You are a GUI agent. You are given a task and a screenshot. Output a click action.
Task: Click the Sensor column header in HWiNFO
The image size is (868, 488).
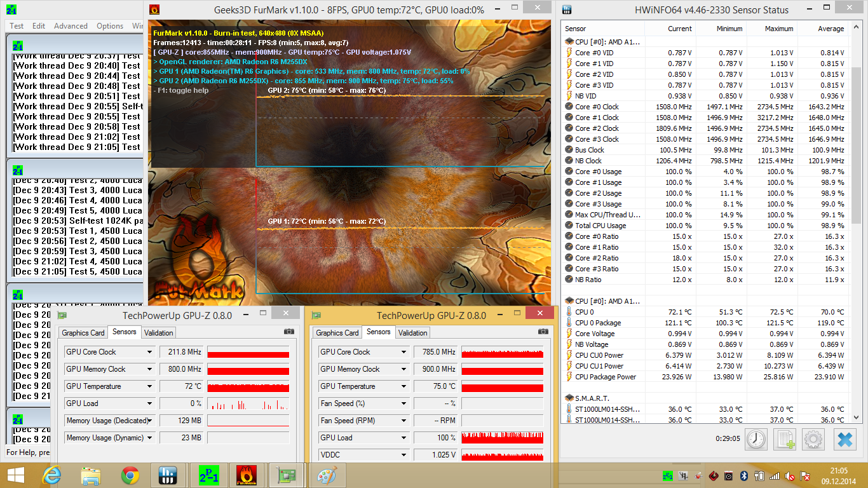604,29
